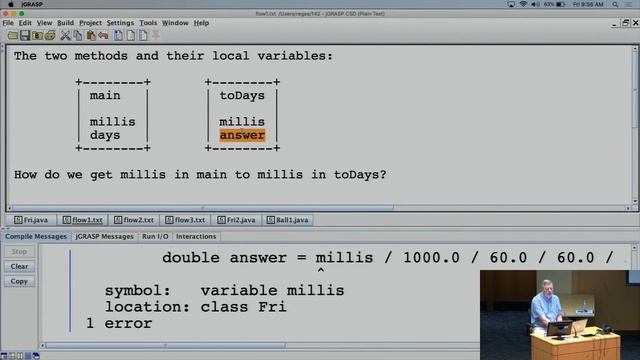Screen dimensions: 640x360
Task: Click the '1 error' message line
Action: click(119, 323)
